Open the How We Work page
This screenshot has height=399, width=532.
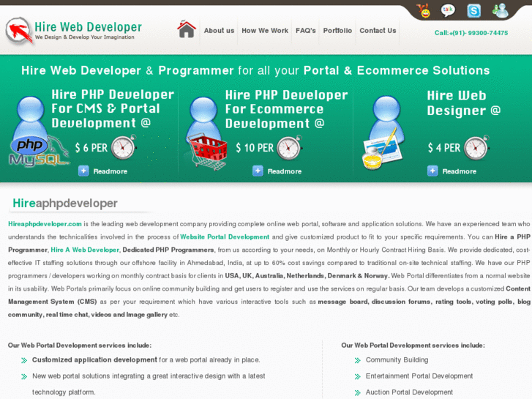pyautogui.click(x=265, y=31)
